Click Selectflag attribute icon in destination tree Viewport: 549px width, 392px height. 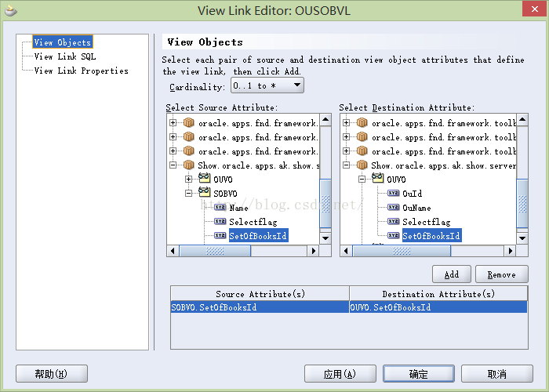pyautogui.click(x=394, y=221)
